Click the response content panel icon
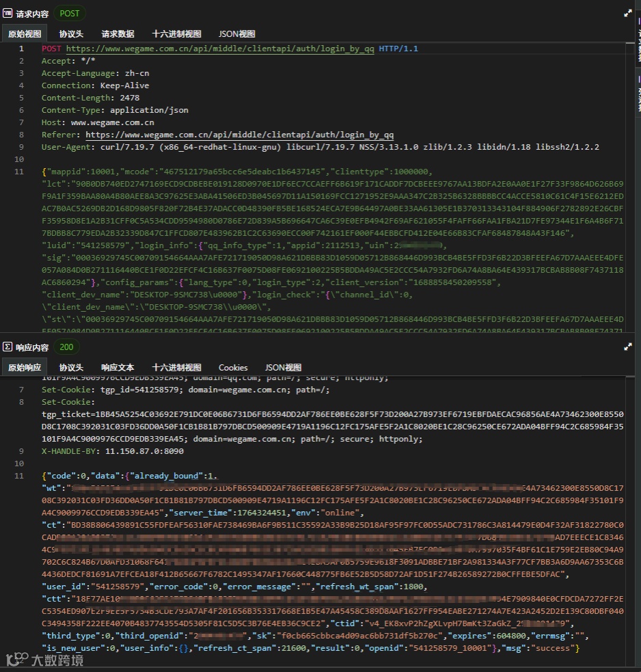The image size is (641, 672). coord(8,347)
